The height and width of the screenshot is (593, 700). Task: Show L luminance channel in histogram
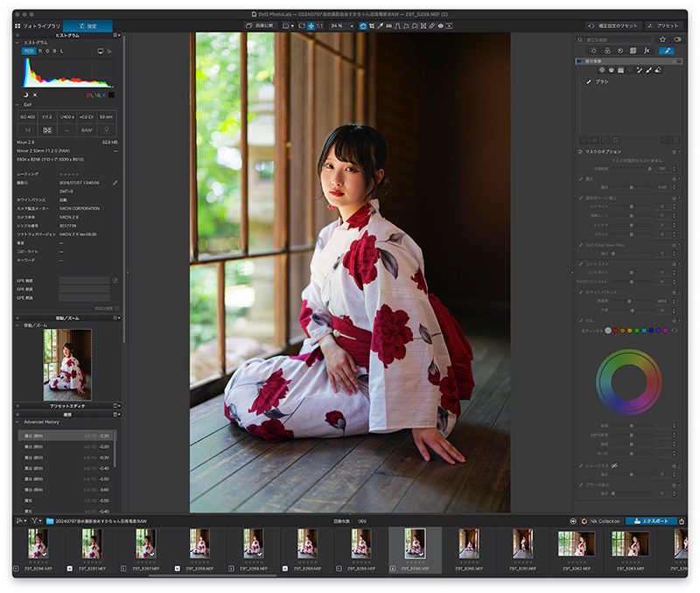[x=62, y=51]
